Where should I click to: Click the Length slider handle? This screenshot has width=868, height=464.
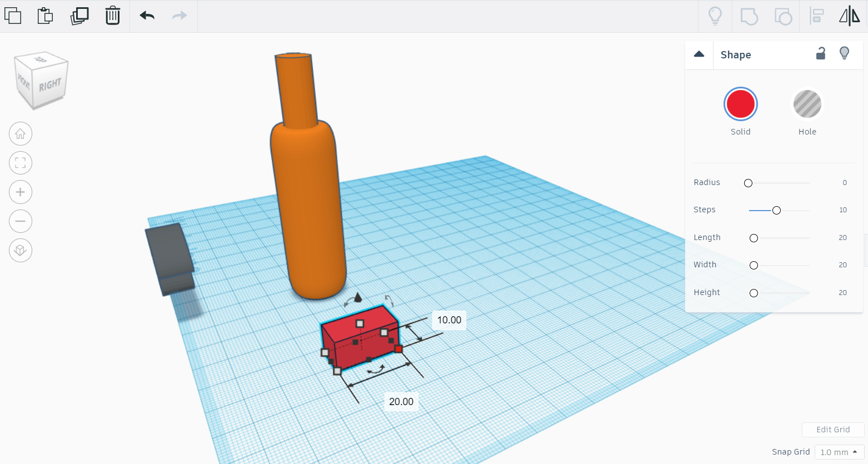coord(754,238)
